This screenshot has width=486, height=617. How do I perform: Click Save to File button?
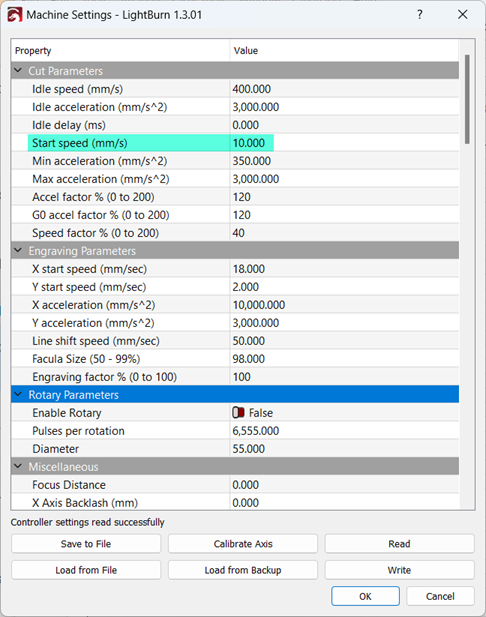click(x=86, y=543)
